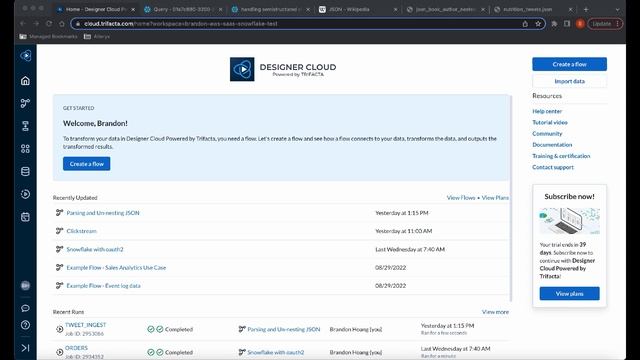This screenshot has width=640, height=360.
Task: Open the browser three-dot menu
Action: tap(618, 24)
